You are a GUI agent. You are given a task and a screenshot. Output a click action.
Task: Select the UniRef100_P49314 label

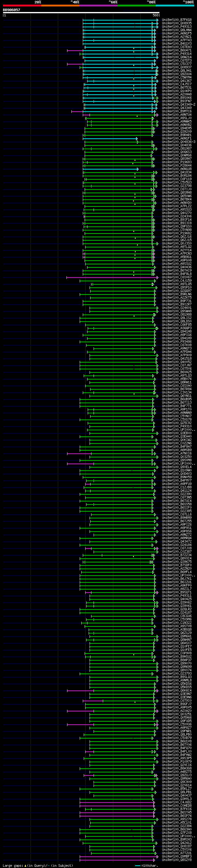[177, 54]
